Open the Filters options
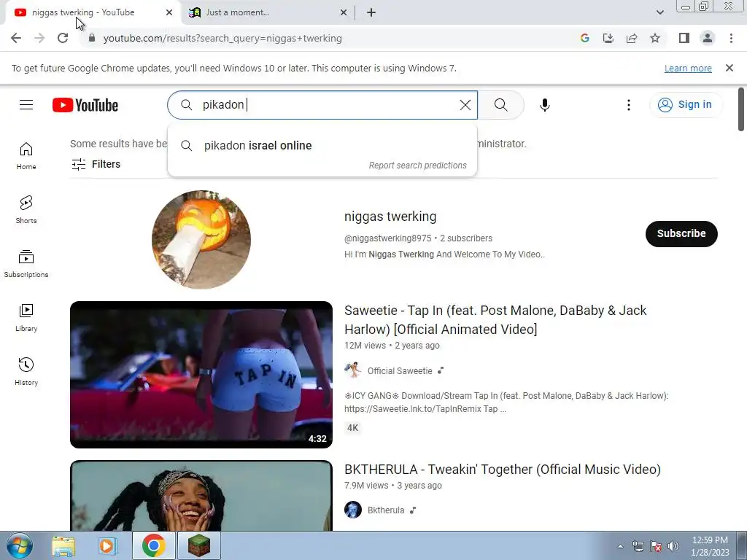This screenshot has height=560, width=747. click(x=96, y=164)
